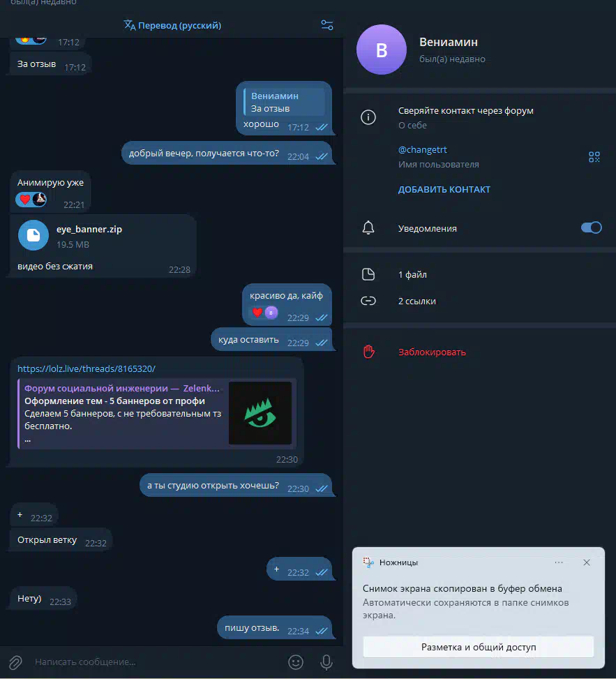Viewport: 616px width, 679px height.
Task: Start voice message with microphone icon
Action: tap(326, 662)
